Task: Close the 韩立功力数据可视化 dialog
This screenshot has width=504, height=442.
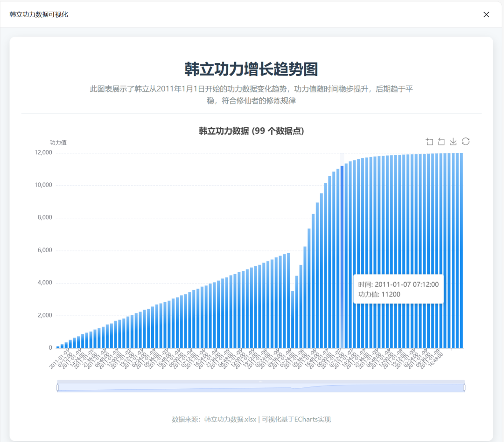Action: 486,14
